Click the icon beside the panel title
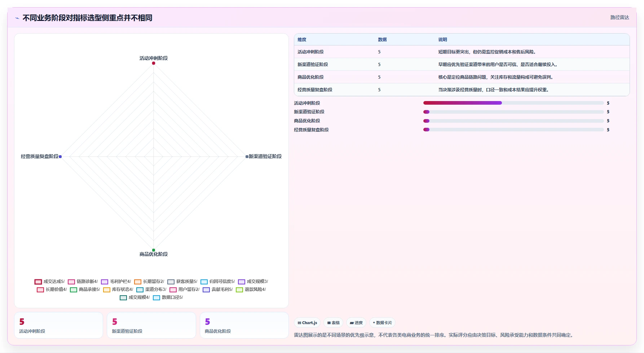Screen dimensions: 644x353 coord(17,18)
